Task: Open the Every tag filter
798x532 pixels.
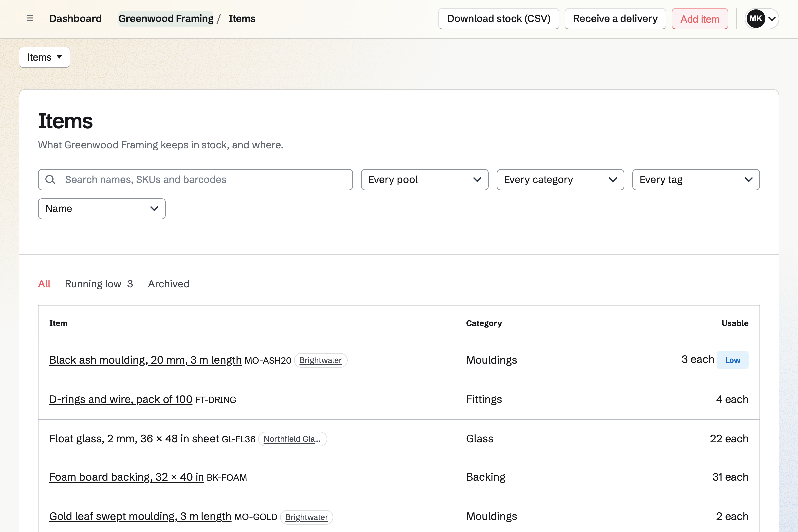Action: pyautogui.click(x=696, y=180)
